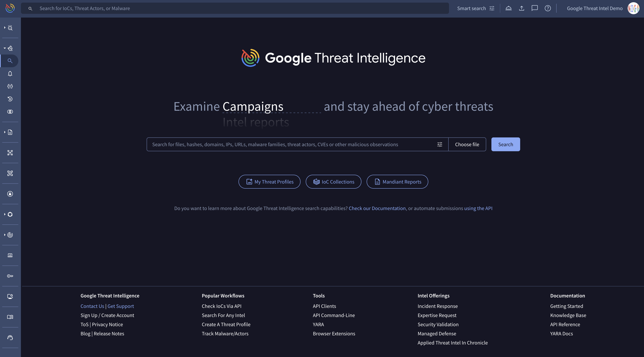Open the retrohunt circular-arrow icon in sidebar
The width and height of the screenshot is (644, 357).
click(10, 99)
